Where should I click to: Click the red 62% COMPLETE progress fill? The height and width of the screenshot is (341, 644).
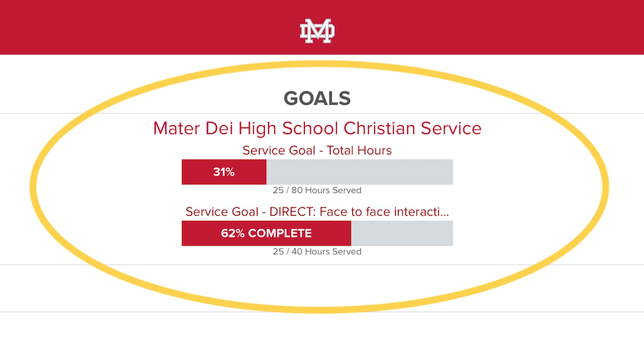click(x=266, y=233)
